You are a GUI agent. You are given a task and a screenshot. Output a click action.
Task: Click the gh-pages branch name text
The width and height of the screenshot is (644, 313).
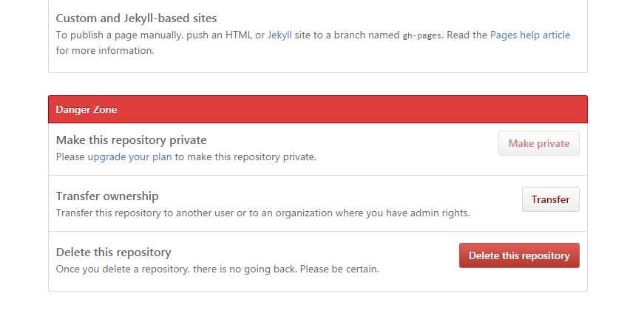pos(421,35)
